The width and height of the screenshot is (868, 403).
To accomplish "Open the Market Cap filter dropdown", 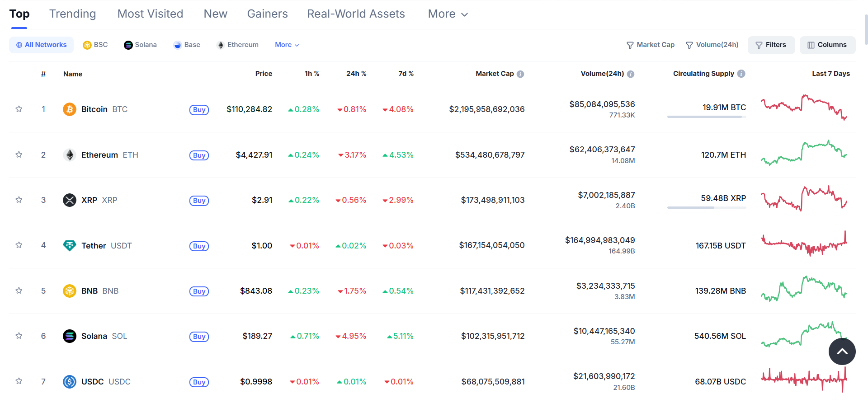I will click(x=650, y=45).
